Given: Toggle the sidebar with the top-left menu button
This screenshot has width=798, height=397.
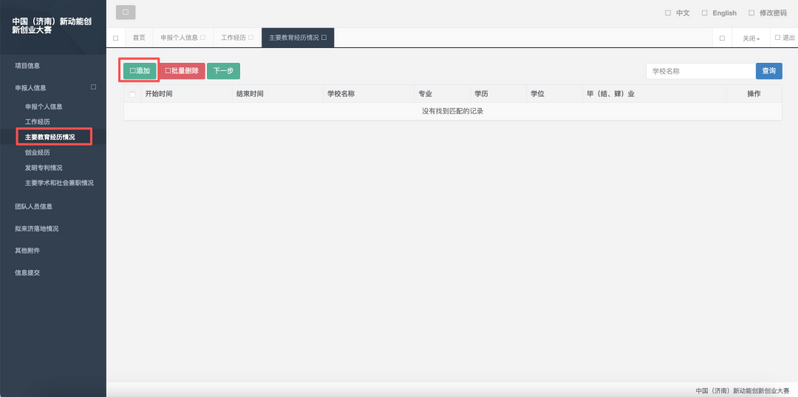Looking at the screenshot, I should pos(126,12).
